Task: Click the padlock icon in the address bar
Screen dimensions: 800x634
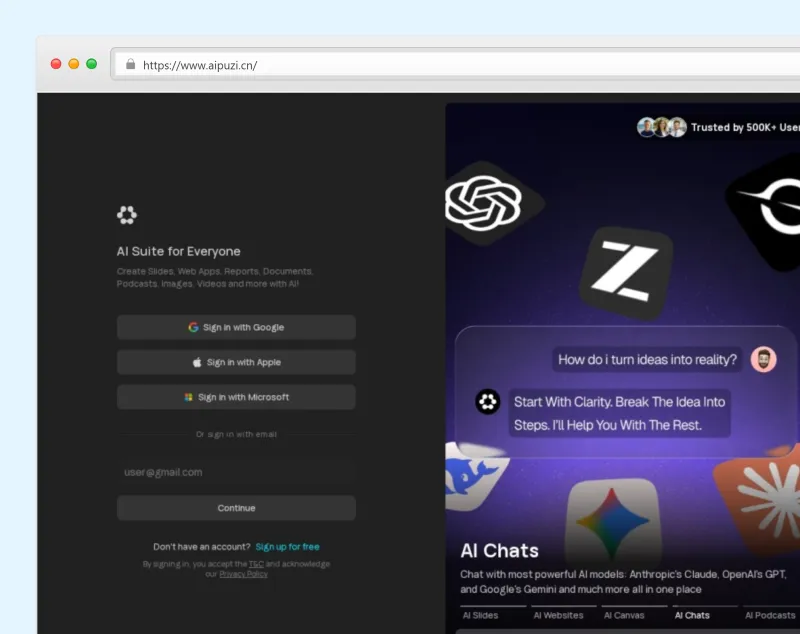Action: tap(131, 64)
